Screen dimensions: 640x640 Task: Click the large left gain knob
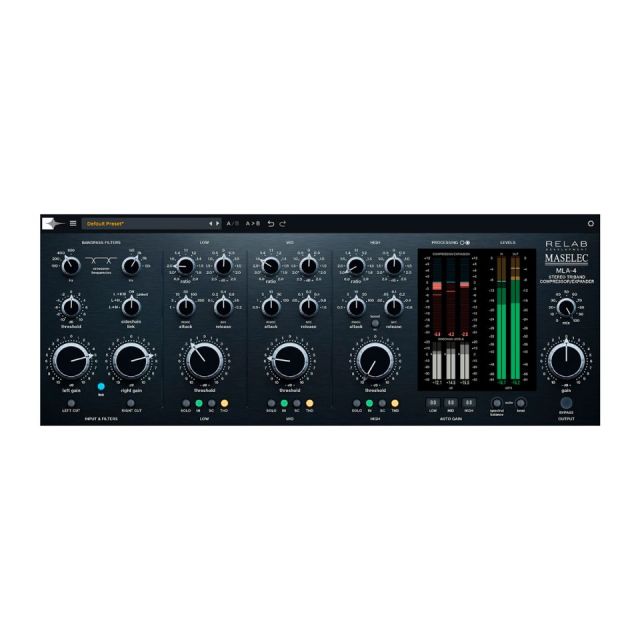(x=71, y=361)
